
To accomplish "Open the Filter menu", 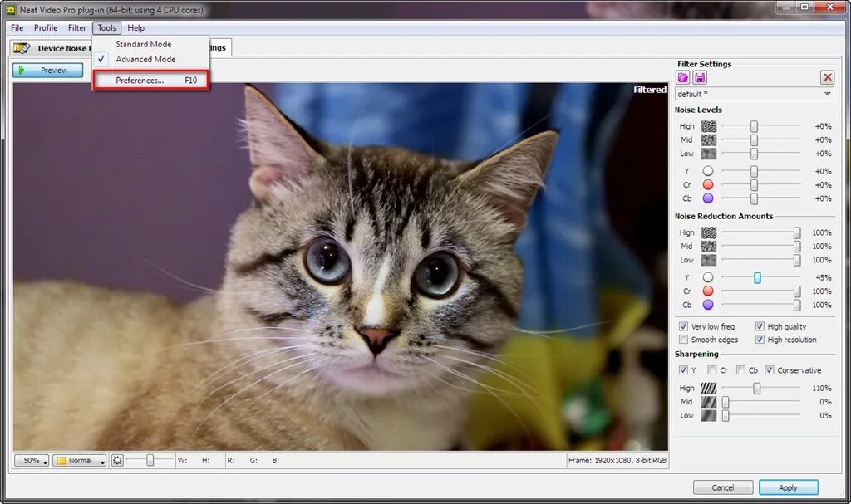I will click(x=76, y=27).
